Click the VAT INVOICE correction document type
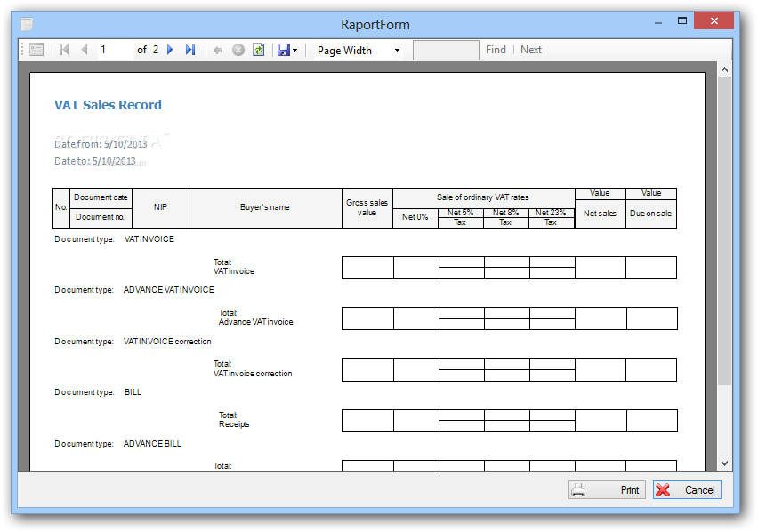 point(167,342)
